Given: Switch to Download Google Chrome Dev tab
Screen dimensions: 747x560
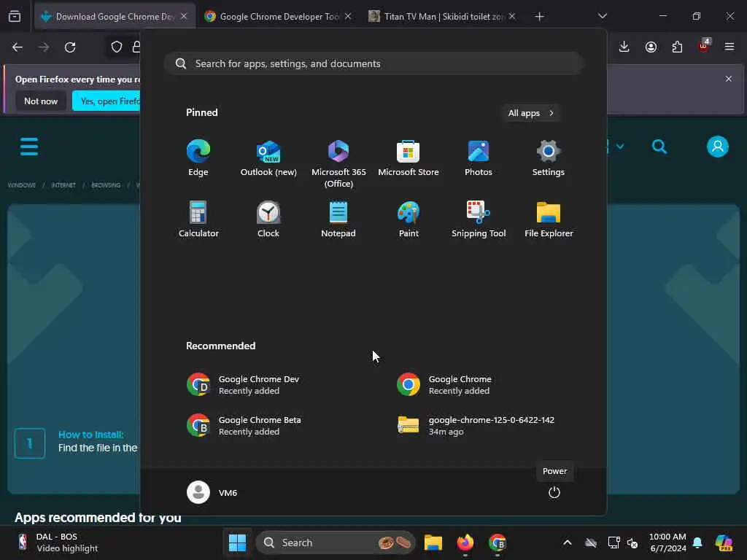Looking at the screenshot, I should point(115,16).
